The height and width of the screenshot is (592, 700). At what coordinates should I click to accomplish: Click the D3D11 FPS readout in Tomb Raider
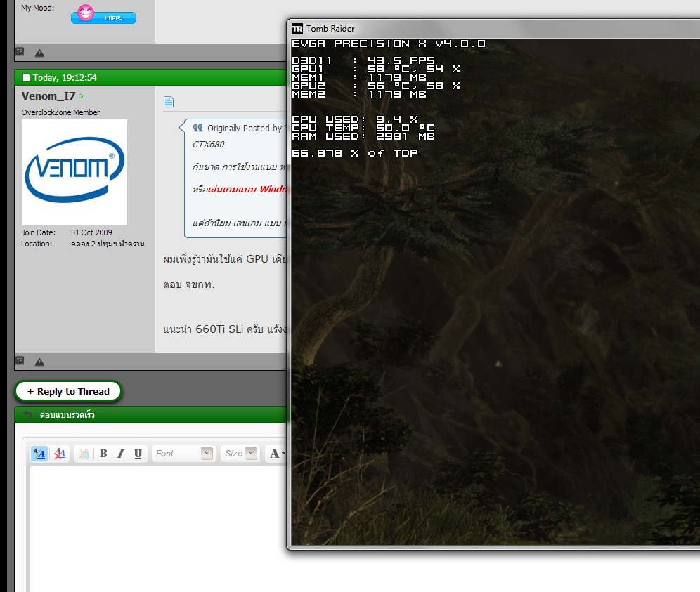[363, 60]
